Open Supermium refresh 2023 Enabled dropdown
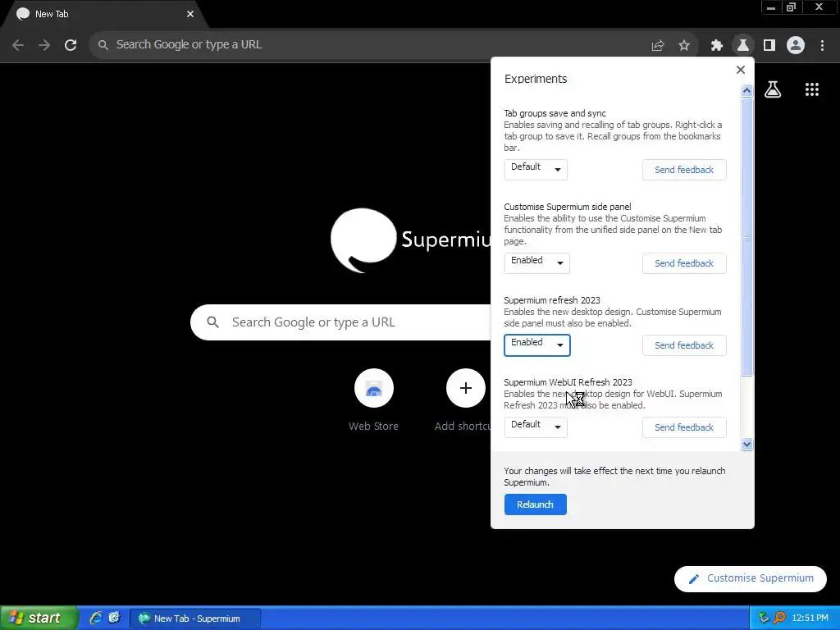This screenshot has height=630, width=840. (x=536, y=345)
